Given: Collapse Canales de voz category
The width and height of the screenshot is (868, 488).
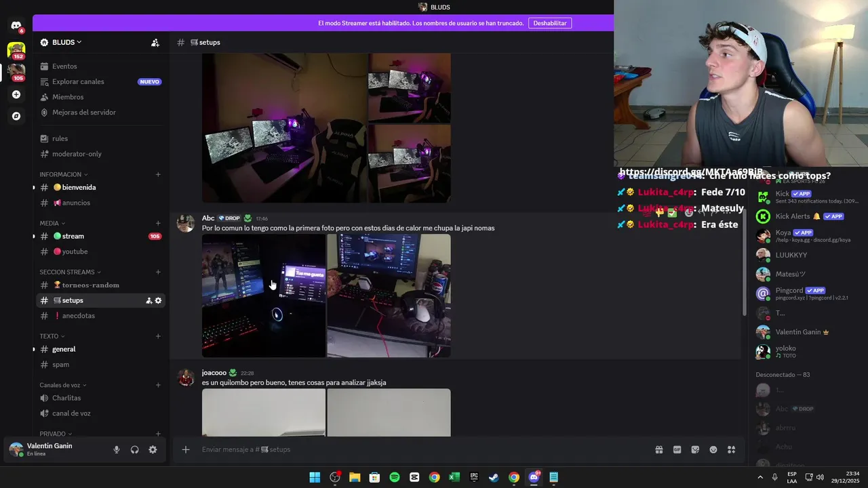Looking at the screenshot, I should point(63,385).
